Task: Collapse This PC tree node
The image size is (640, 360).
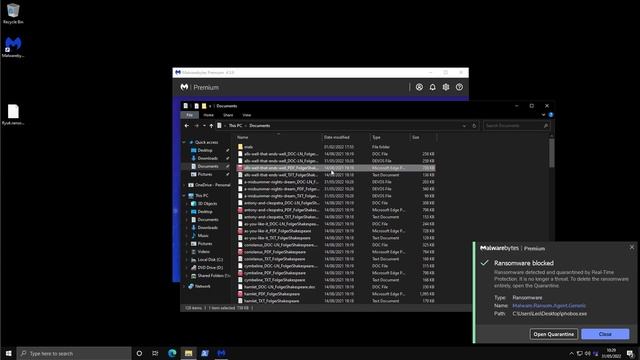Action: tap(184, 196)
